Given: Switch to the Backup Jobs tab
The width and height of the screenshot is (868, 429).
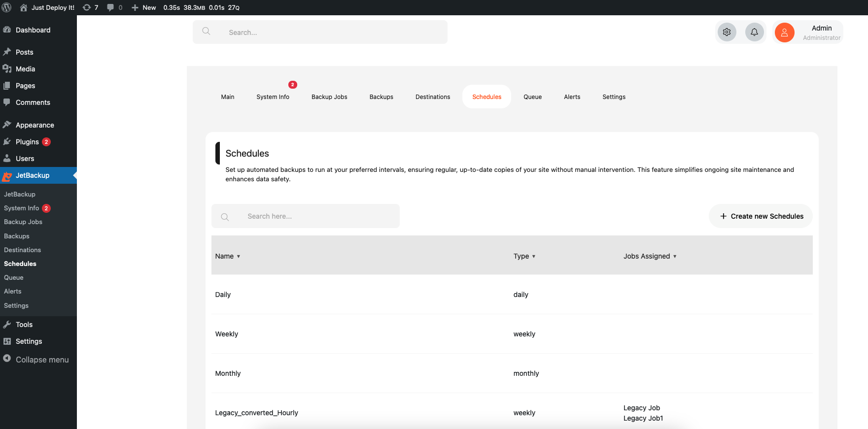Looking at the screenshot, I should 329,97.
